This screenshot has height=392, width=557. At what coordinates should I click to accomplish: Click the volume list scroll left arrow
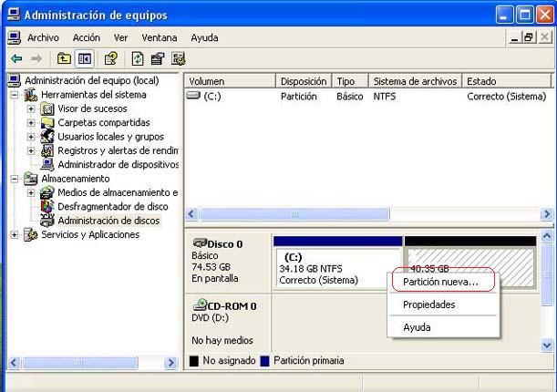[191, 214]
